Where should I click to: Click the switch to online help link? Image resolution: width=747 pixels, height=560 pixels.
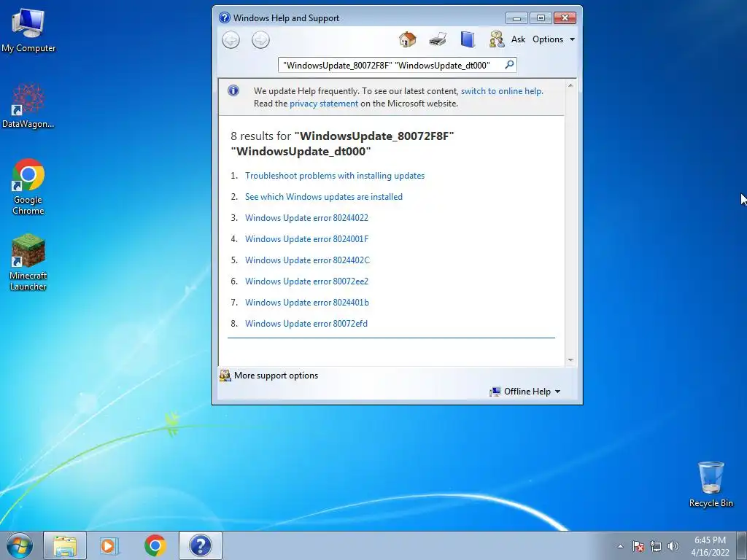point(502,91)
